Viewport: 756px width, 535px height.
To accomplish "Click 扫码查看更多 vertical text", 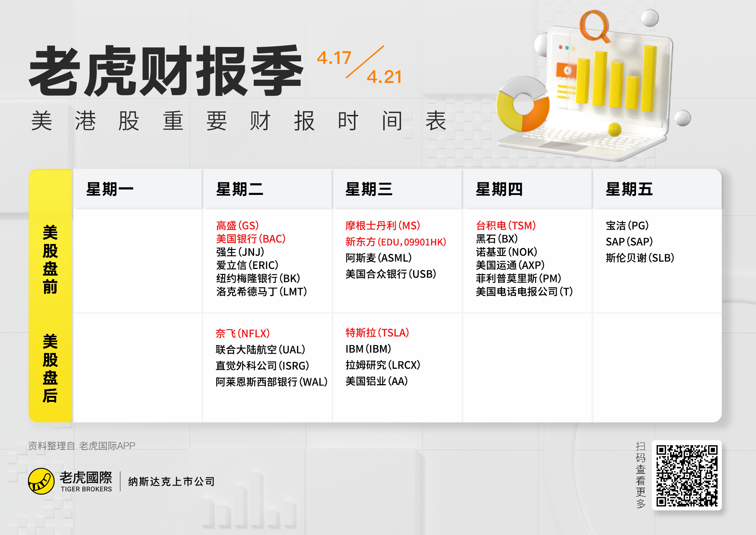I will pos(641,475).
